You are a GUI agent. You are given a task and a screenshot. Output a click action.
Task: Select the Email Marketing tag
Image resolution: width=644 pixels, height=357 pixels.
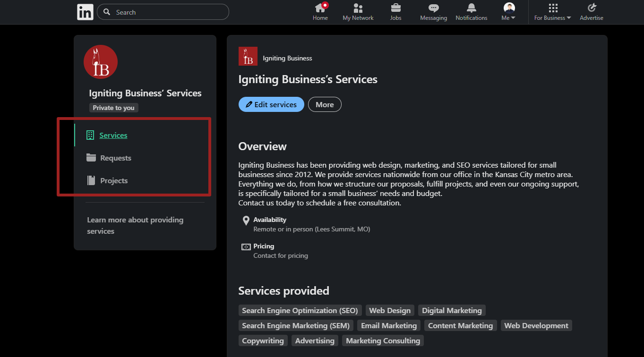pyautogui.click(x=389, y=325)
